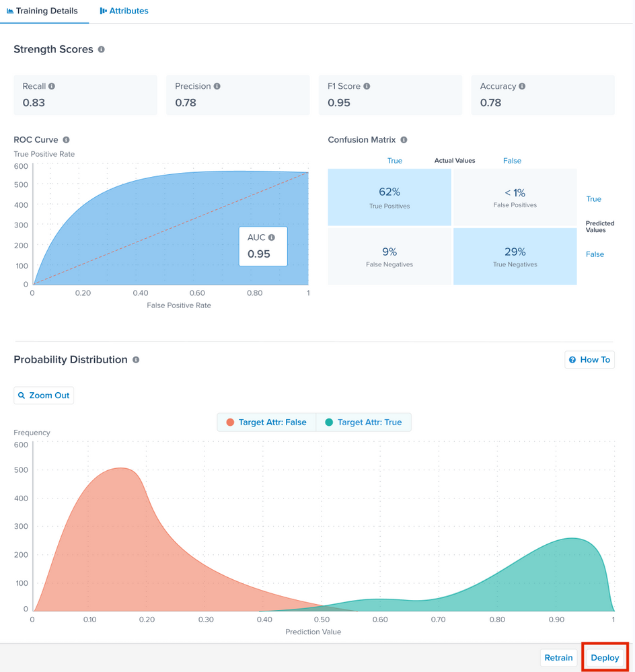Toggle the Target Attr: False legend series

(267, 422)
